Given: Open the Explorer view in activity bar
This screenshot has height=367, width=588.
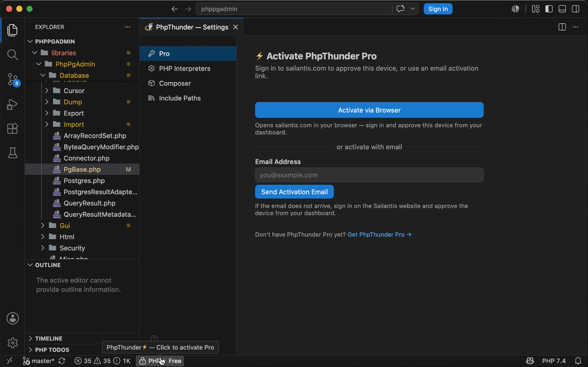Looking at the screenshot, I should [12, 30].
